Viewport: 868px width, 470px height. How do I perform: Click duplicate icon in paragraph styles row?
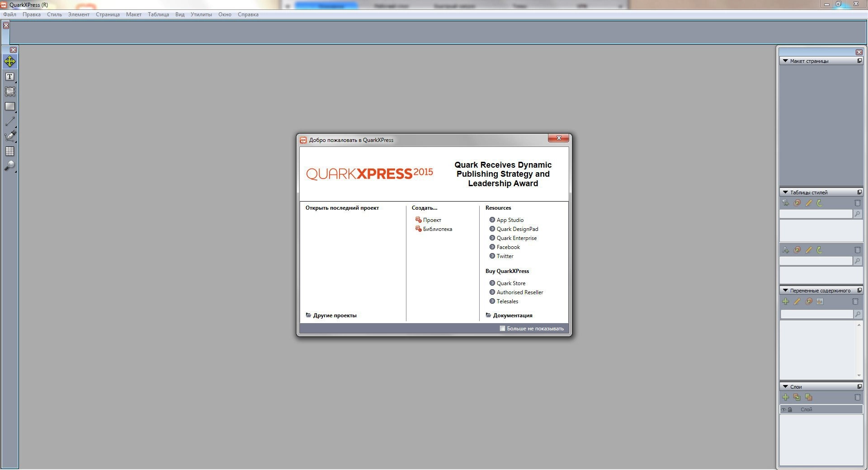click(x=797, y=203)
